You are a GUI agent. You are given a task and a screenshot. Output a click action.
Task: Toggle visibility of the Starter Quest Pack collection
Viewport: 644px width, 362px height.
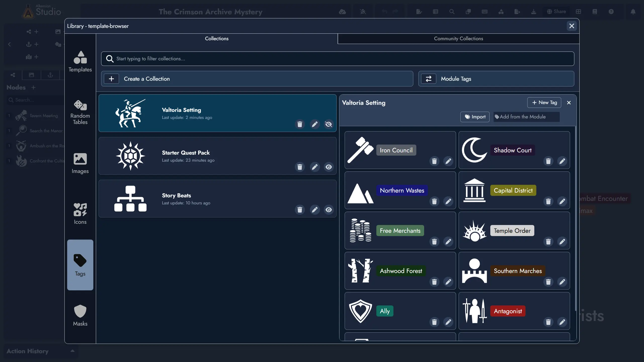(x=329, y=167)
